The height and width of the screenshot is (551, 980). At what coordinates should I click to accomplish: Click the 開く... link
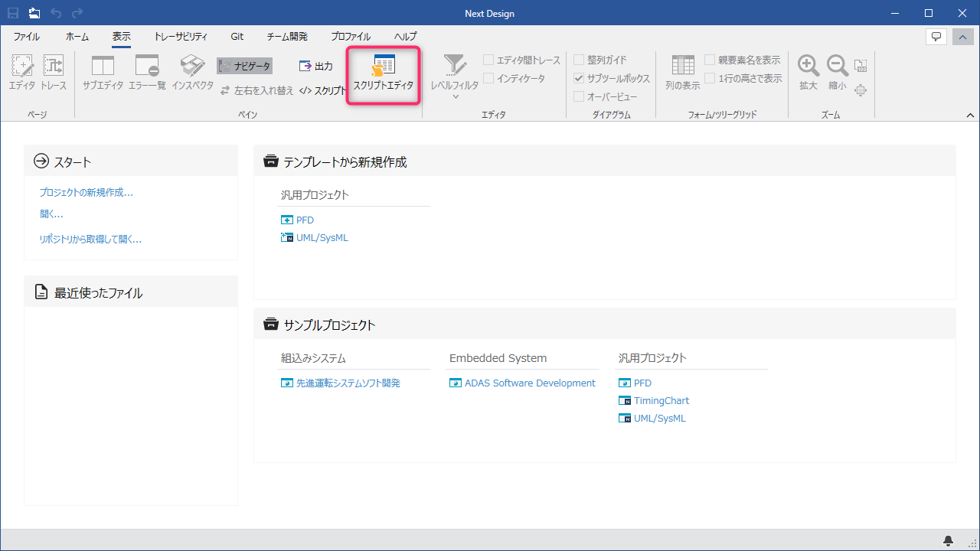[51, 214]
